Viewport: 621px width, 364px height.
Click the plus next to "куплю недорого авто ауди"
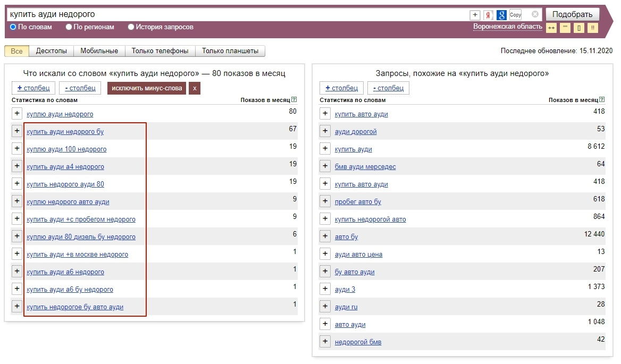tap(16, 201)
